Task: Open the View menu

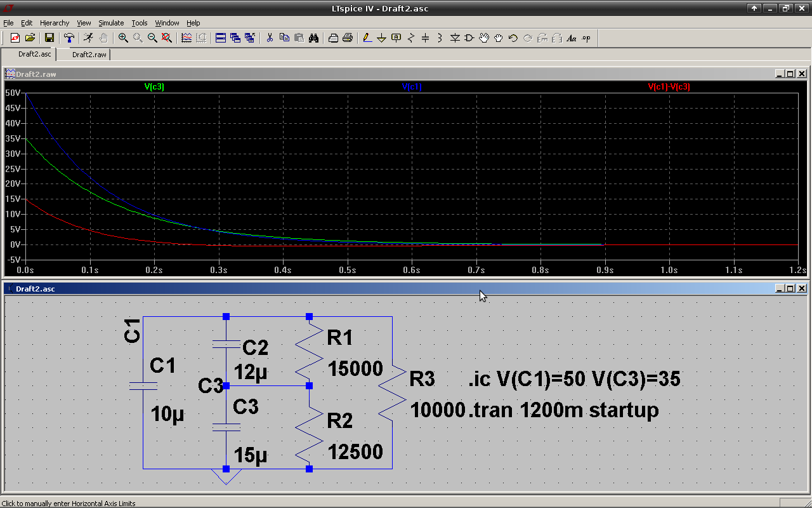Action: (x=84, y=23)
